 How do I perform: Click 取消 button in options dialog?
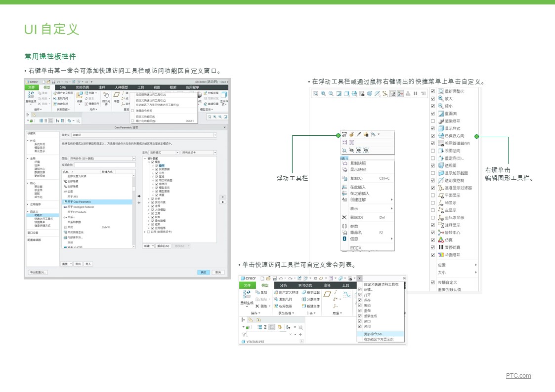pos(218,273)
